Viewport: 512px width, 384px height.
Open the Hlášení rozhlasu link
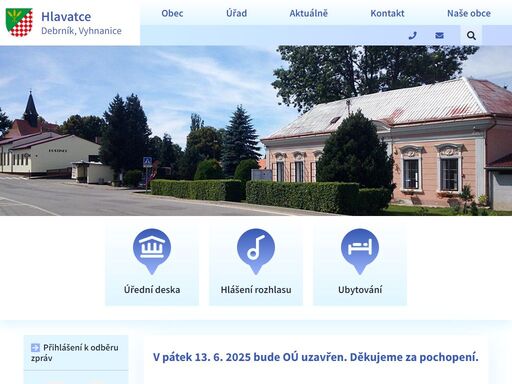pyautogui.click(x=256, y=290)
